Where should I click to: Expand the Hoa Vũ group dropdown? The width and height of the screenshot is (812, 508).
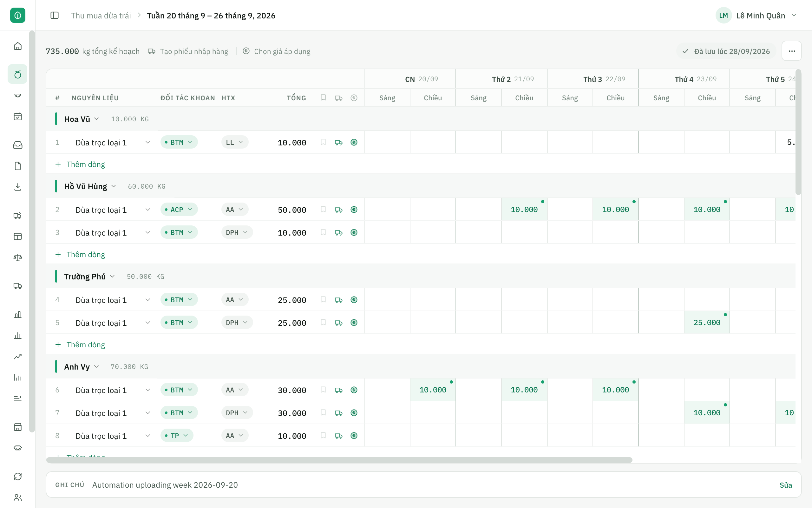click(96, 119)
